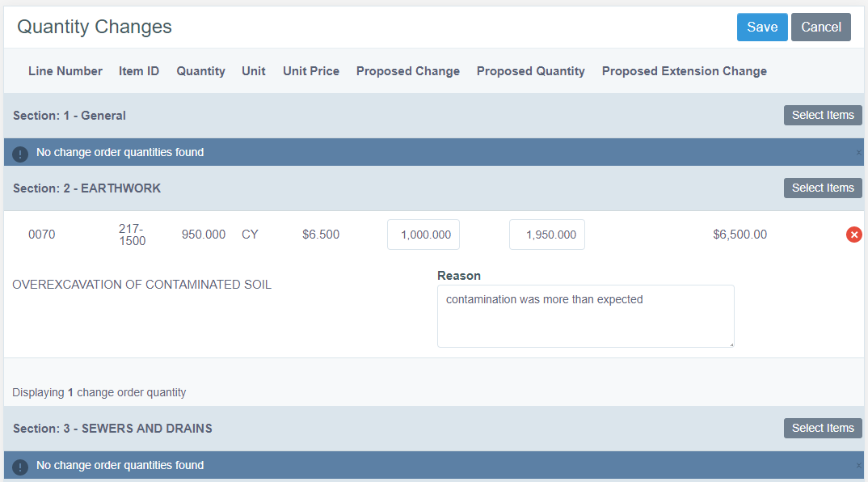Click the Save button

tap(761, 27)
